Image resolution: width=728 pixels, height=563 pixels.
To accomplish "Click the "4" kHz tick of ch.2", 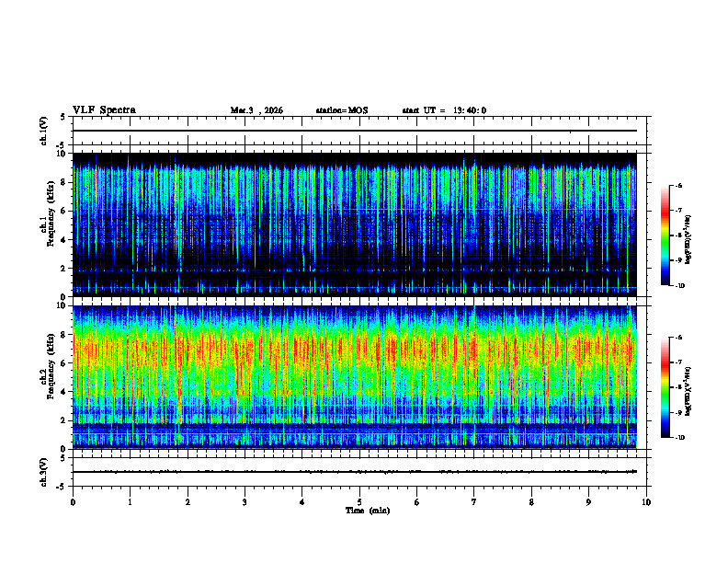I will 63,392.
